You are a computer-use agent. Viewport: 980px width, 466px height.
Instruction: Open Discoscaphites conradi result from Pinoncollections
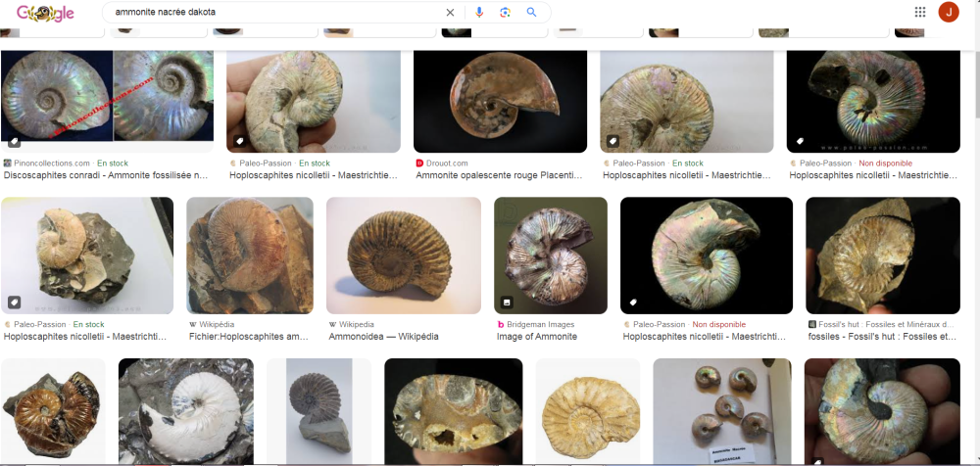106,176
